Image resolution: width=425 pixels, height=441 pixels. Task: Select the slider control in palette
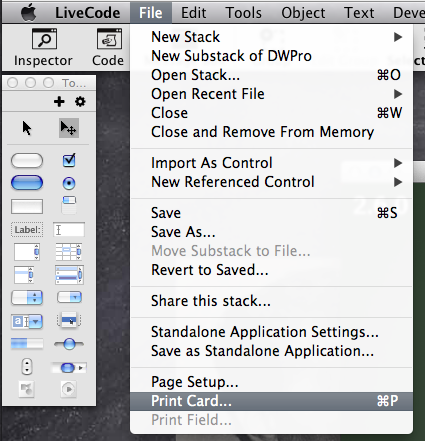click(69, 344)
